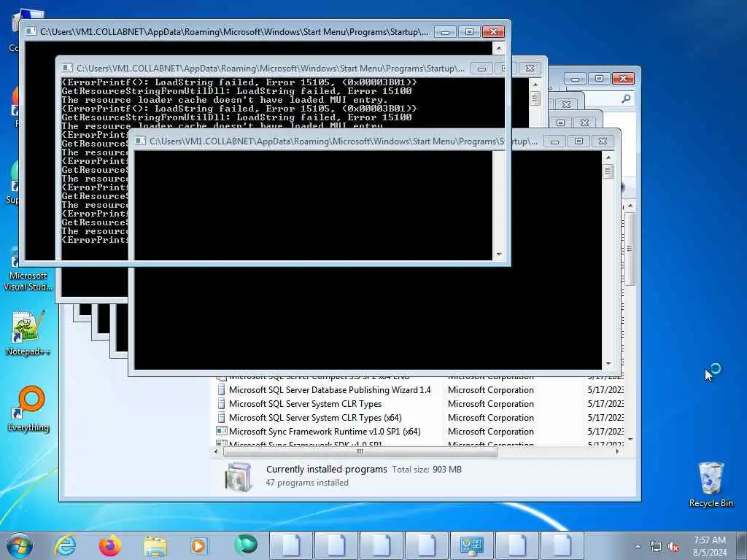The height and width of the screenshot is (560, 747).
Task: Open system menu icon of empty lower console
Action: click(x=140, y=141)
